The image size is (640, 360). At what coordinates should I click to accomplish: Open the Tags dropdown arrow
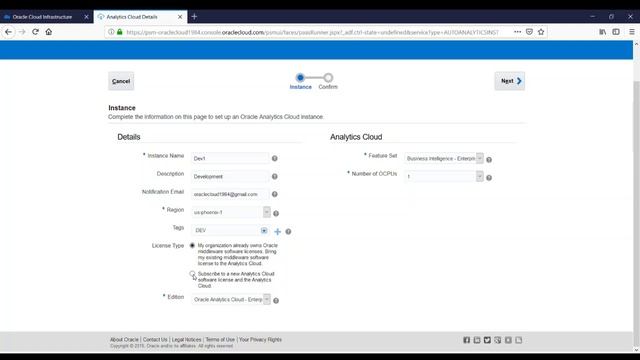(264, 231)
